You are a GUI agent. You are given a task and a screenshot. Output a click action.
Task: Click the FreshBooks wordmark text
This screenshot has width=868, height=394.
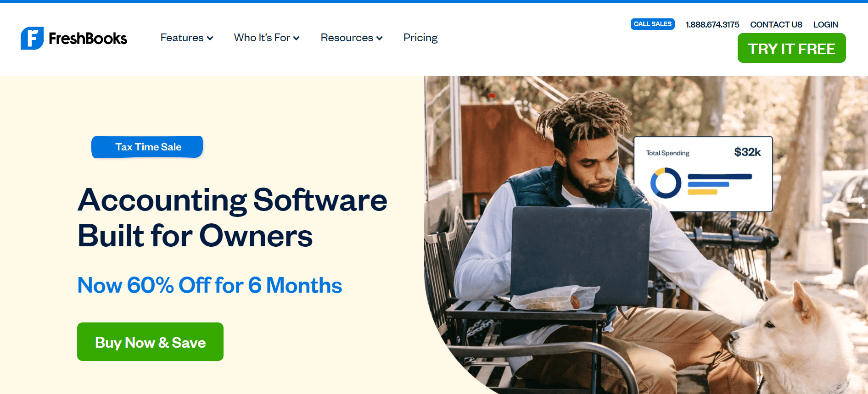(88, 39)
